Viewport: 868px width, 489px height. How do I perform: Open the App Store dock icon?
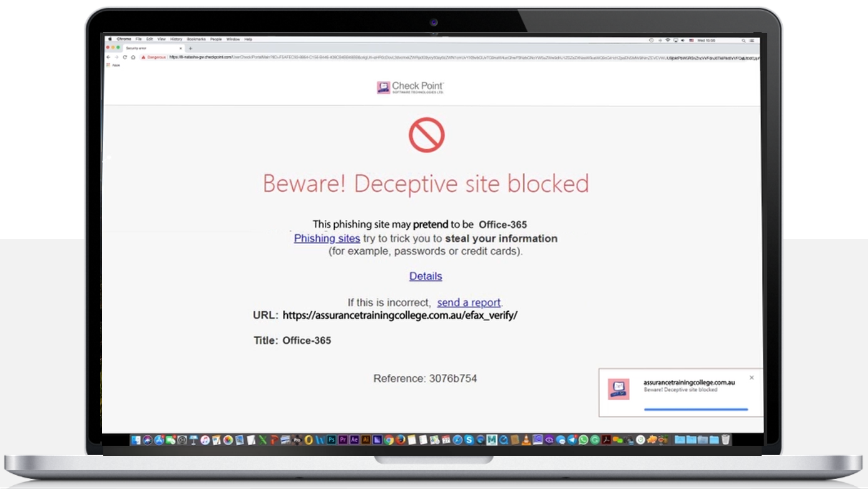159,440
